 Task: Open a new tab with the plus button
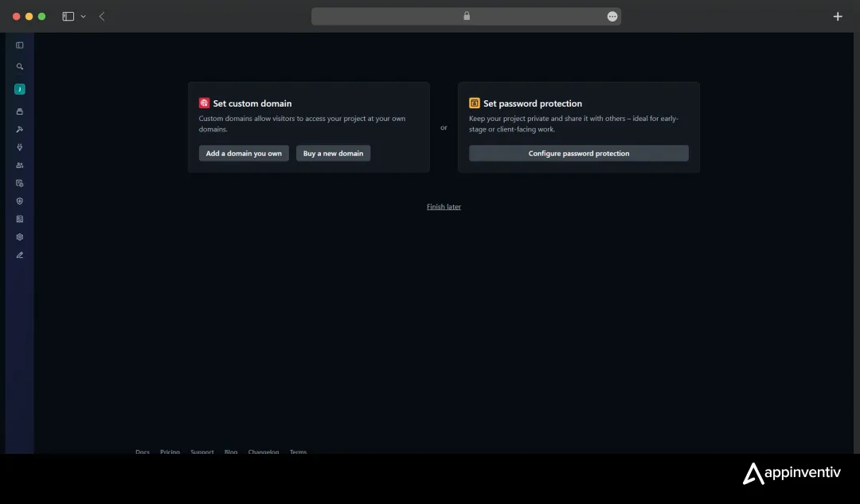point(838,16)
